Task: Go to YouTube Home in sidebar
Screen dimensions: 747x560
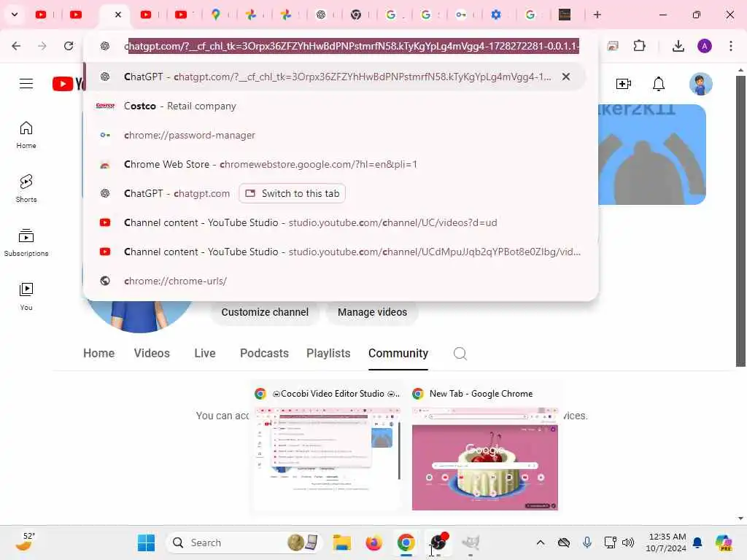Action: (26, 135)
